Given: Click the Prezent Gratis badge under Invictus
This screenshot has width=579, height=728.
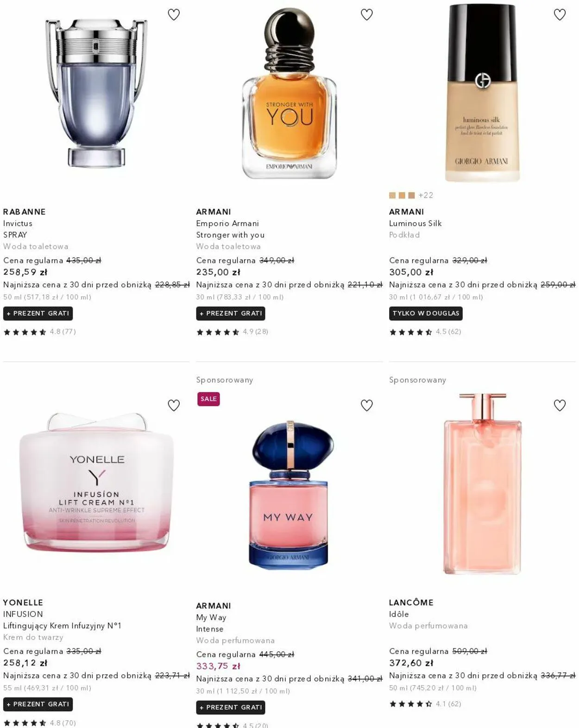Looking at the screenshot, I should (38, 313).
